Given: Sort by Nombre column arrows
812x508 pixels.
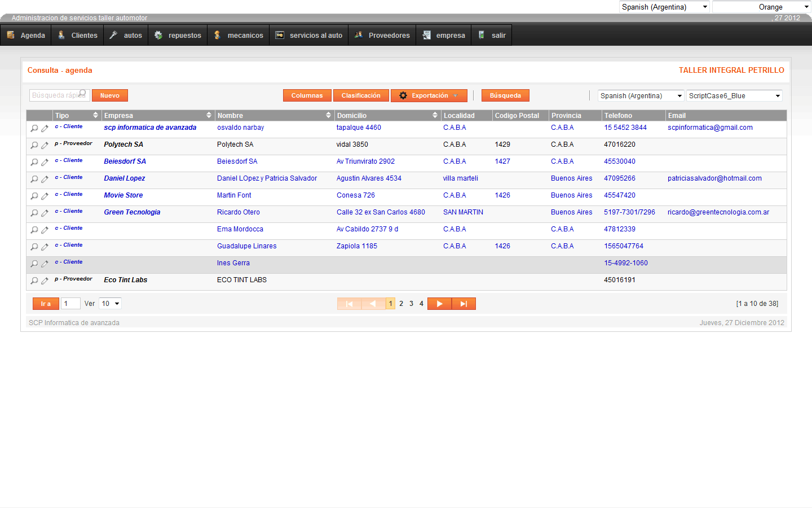Looking at the screenshot, I should coord(328,115).
